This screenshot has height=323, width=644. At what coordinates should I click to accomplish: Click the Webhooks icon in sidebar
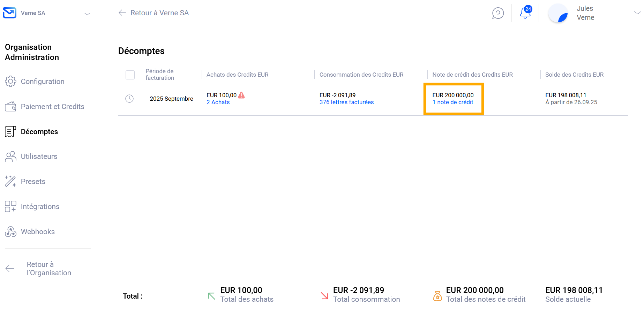click(10, 232)
